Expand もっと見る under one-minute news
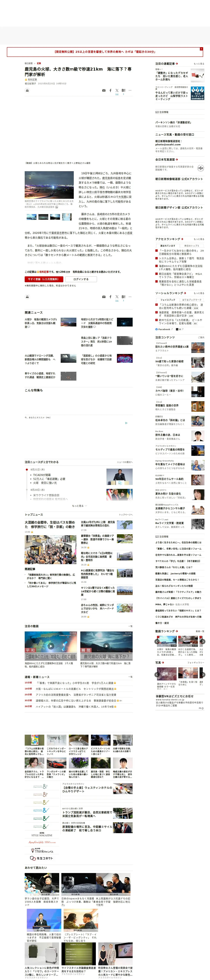The height and width of the screenshot is (980, 210). point(79,506)
